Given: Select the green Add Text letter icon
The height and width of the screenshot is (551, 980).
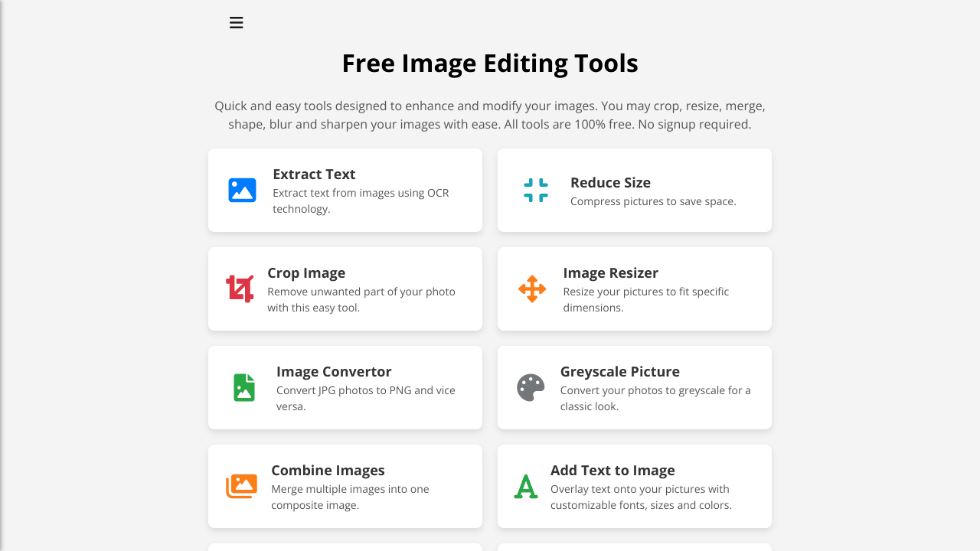Looking at the screenshot, I should (x=526, y=486).
